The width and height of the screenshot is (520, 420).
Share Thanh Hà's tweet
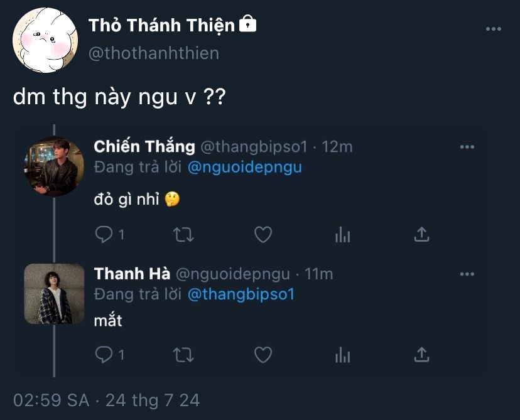pyautogui.click(x=421, y=354)
